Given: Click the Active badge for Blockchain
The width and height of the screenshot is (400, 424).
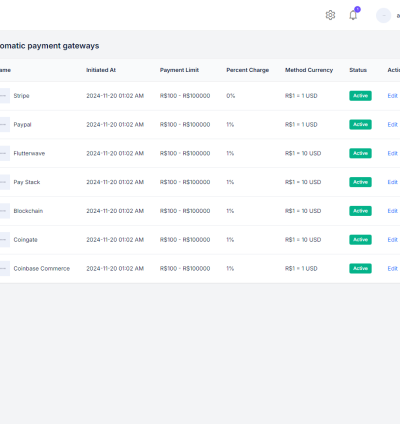Looking at the screenshot, I should [x=360, y=211].
